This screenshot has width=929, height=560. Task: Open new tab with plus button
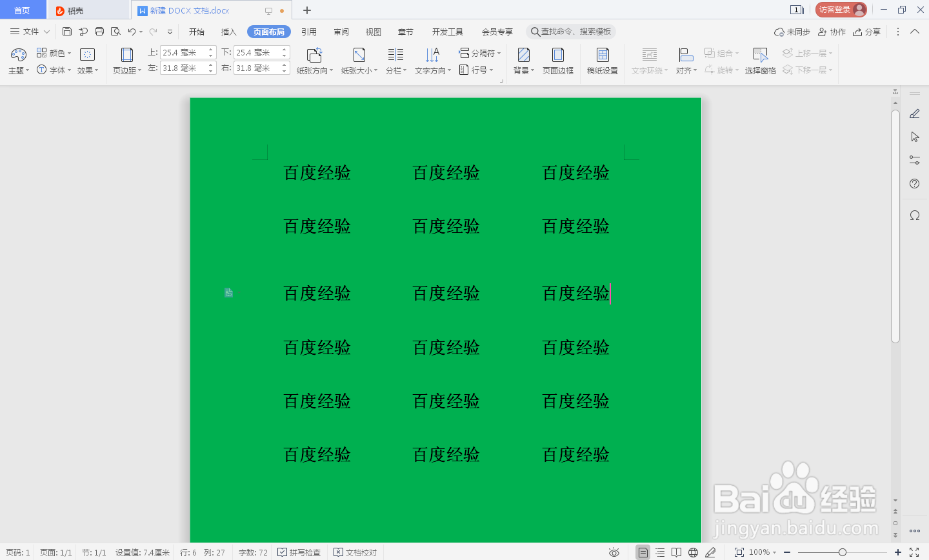coord(307,10)
